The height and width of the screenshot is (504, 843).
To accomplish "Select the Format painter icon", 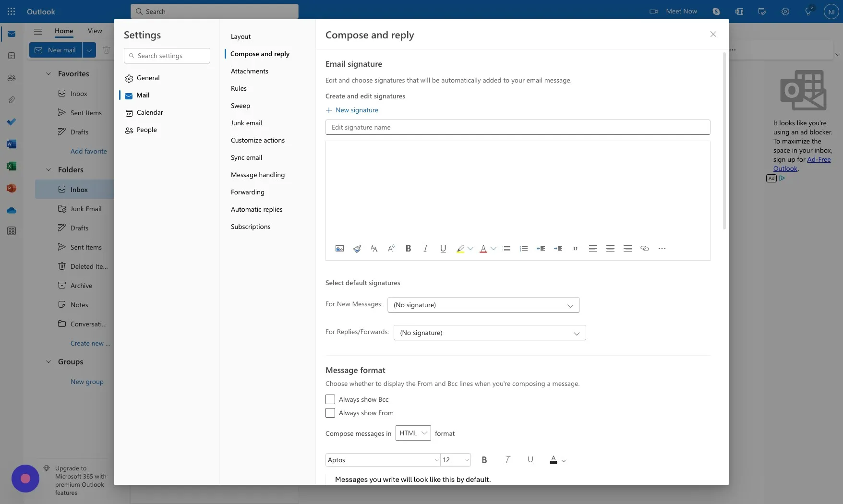I will (x=357, y=249).
